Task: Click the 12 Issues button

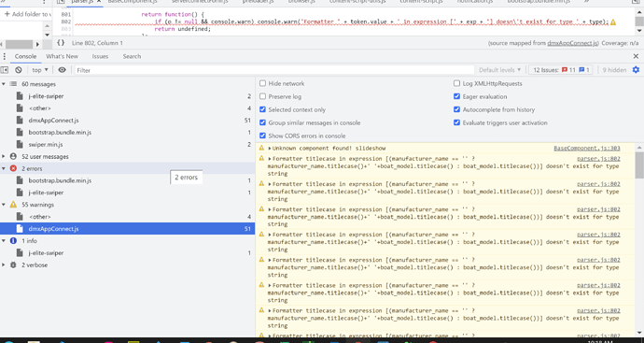Action: pos(562,70)
